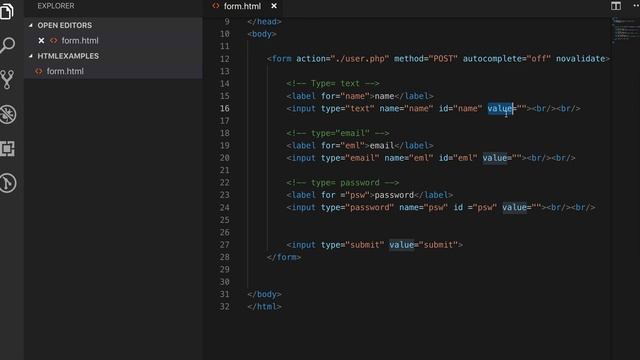This screenshot has height=360, width=640.
Task: Click type="password" on line 24
Action: tap(357, 207)
